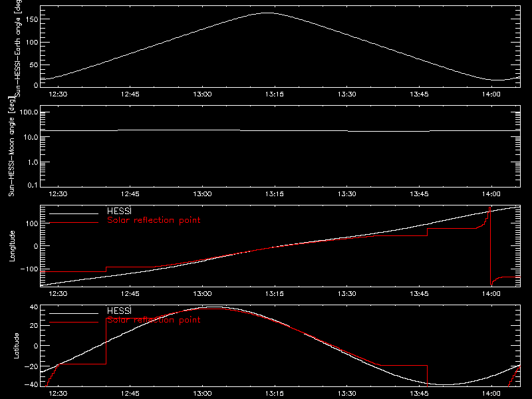Click the -40 tick on the Latitude axis
The image size is (532, 399).
pyautogui.click(x=31, y=385)
